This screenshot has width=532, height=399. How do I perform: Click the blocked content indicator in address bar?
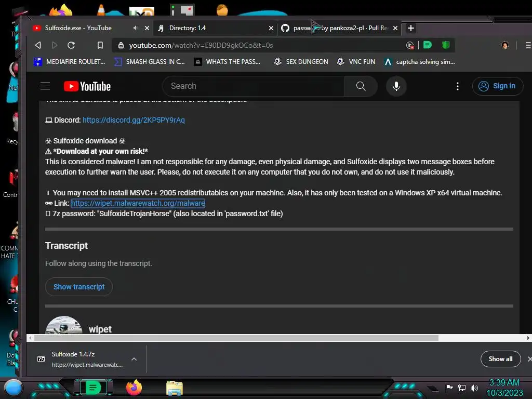(410, 45)
